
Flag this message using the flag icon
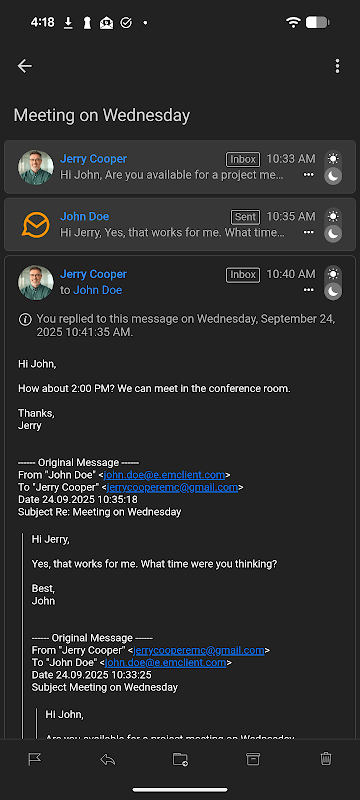pyautogui.click(x=35, y=759)
